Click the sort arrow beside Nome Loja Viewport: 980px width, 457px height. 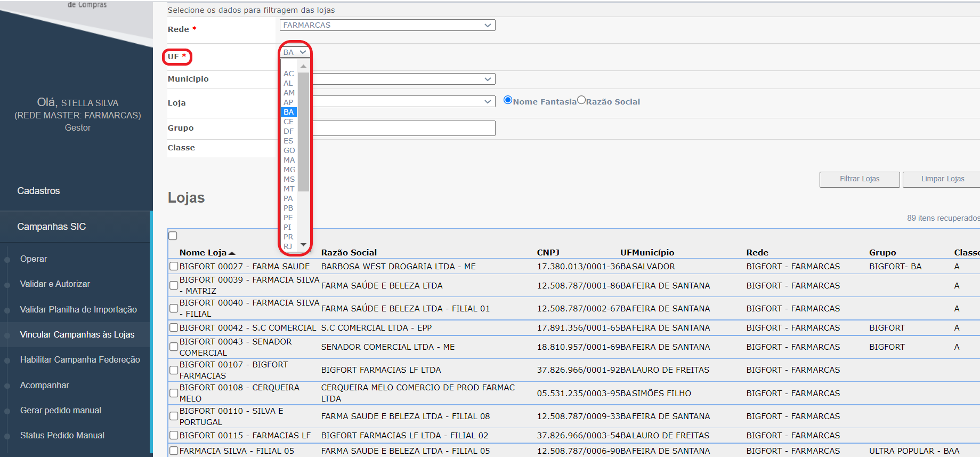click(232, 253)
